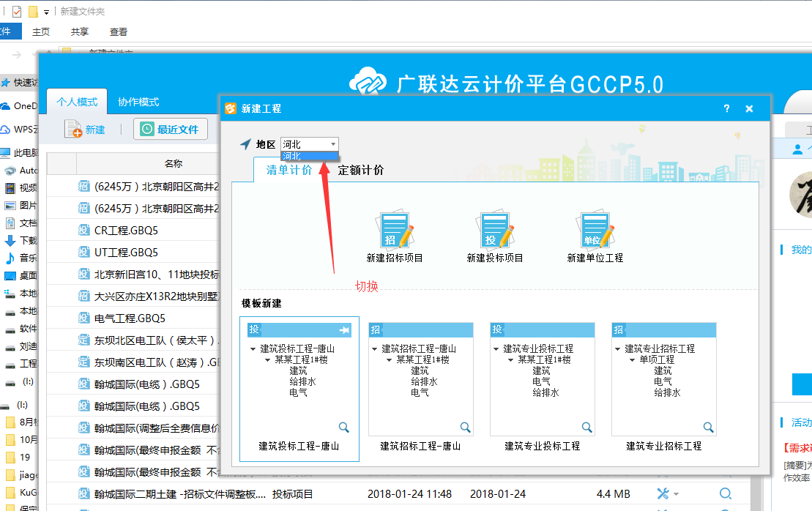The width and height of the screenshot is (812, 511).
Task: Click 音乐 in Explorer sidebar
Action: point(21,258)
